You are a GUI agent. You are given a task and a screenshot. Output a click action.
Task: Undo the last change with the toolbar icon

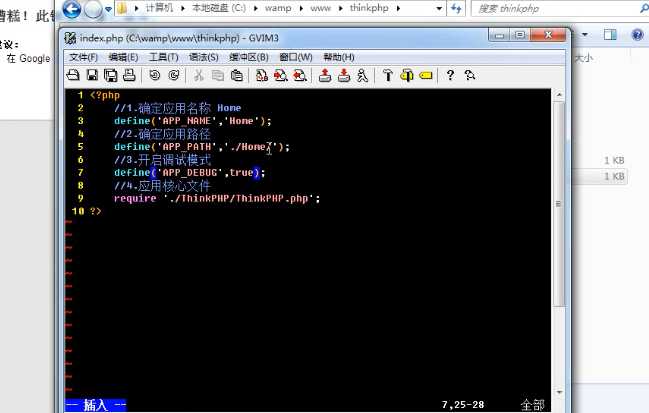[x=154, y=75]
